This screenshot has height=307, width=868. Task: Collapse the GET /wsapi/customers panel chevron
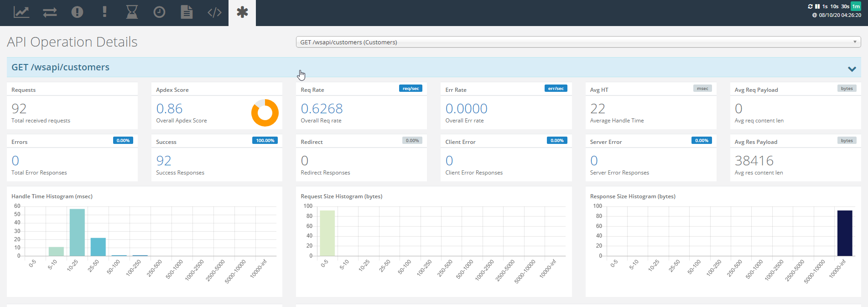coord(852,69)
